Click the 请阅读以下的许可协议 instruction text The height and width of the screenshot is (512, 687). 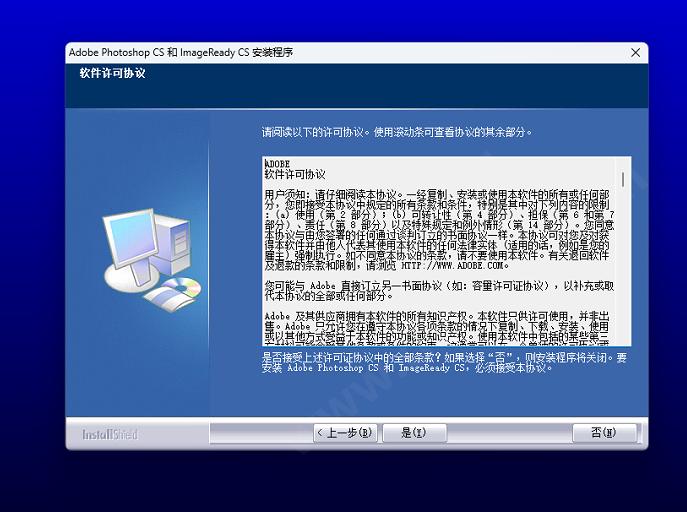(x=397, y=132)
